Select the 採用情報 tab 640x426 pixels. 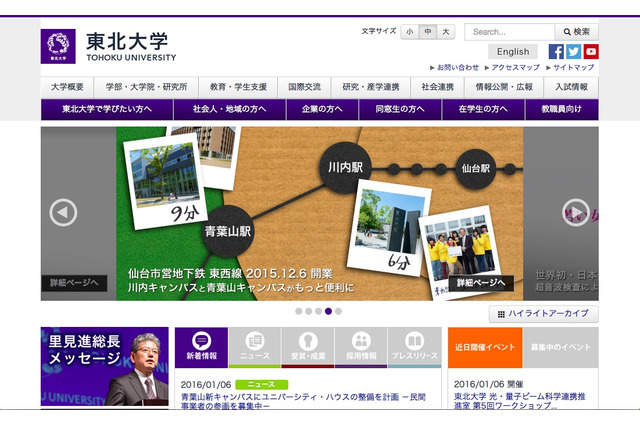tap(361, 347)
